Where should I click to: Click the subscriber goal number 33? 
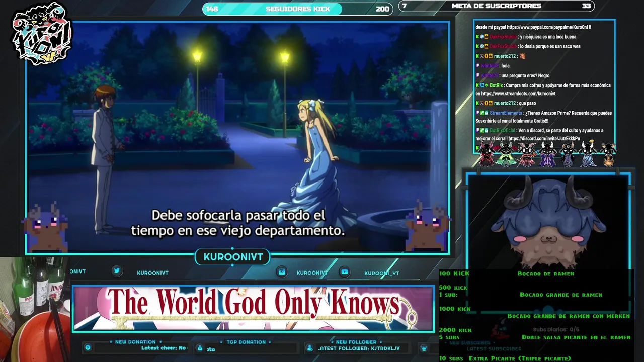586,6
